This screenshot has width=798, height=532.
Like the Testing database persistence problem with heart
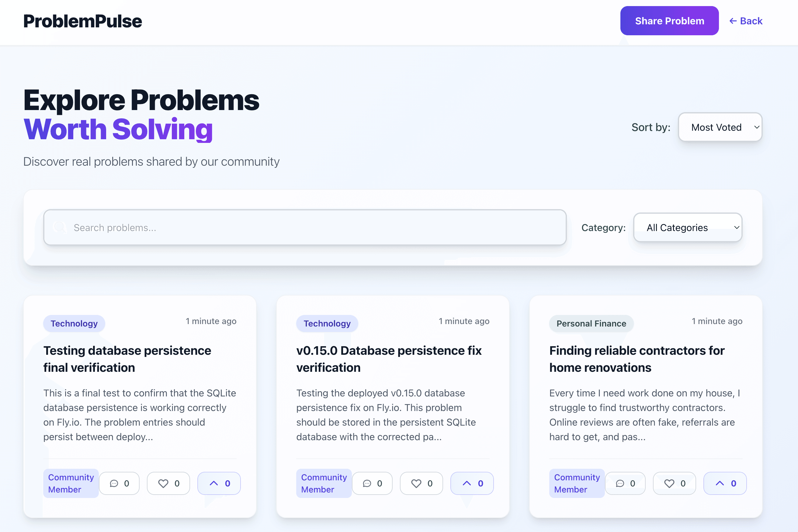pyautogui.click(x=168, y=483)
